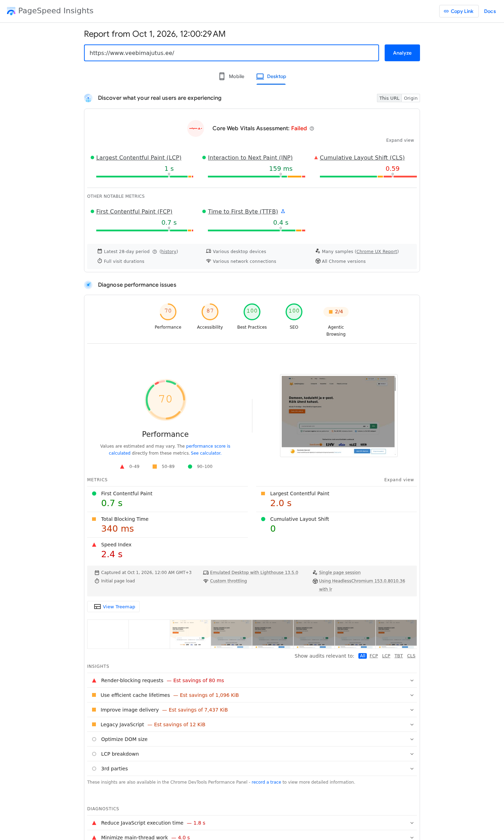The width and height of the screenshot is (504, 840).
Task: Click the Desktop monitor icon
Action: pyautogui.click(x=260, y=76)
